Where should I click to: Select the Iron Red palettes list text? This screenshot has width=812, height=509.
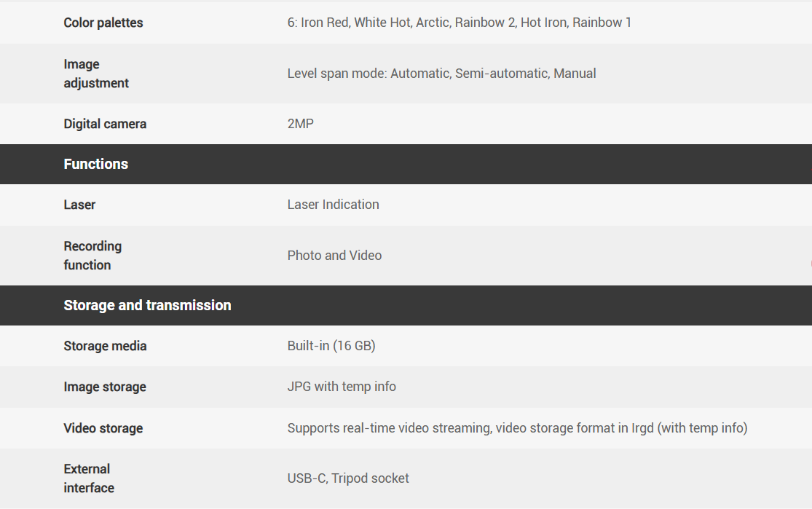coord(459,23)
